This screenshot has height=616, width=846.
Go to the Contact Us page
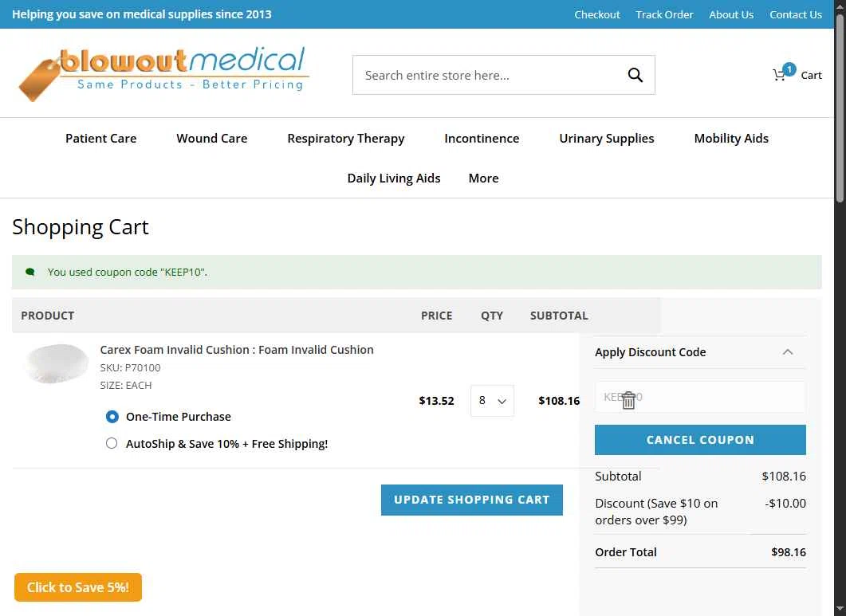795,14
